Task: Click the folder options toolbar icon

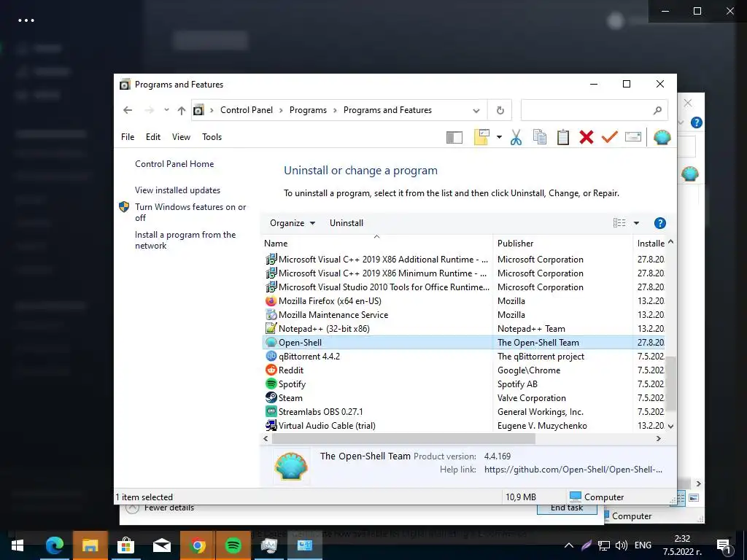Action: pos(481,137)
